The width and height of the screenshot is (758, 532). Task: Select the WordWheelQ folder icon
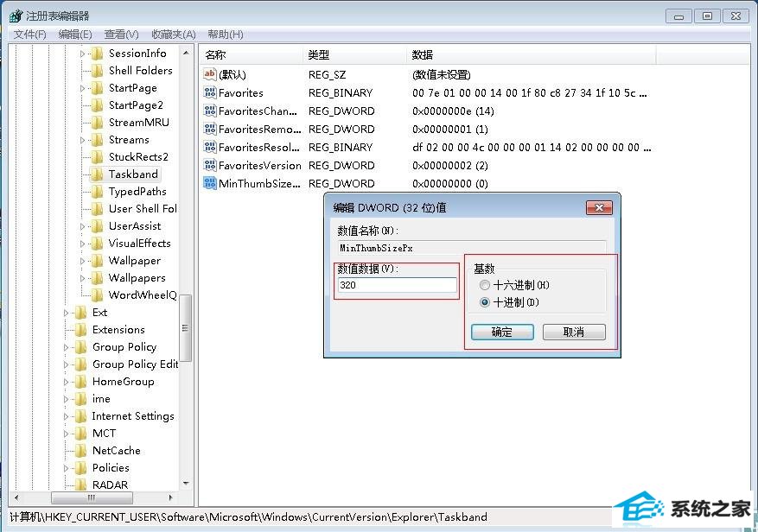point(97,295)
